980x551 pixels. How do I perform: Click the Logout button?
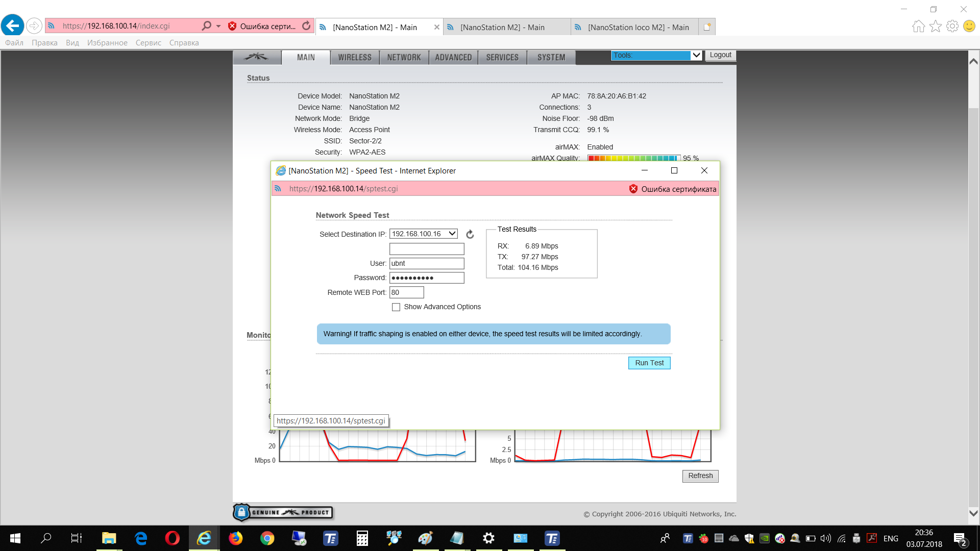pyautogui.click(x=720, y=55)
